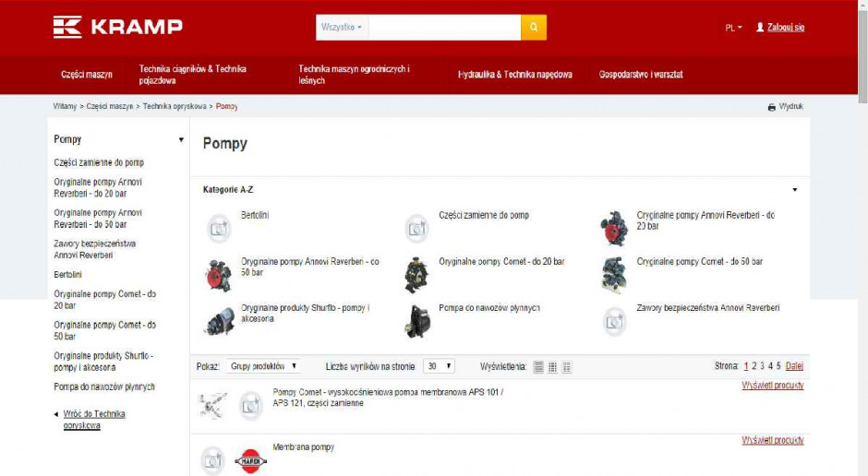Select sidebar Oryginalne produkty Shurflo item
The image size is (868, 476).
coord(103,362)
